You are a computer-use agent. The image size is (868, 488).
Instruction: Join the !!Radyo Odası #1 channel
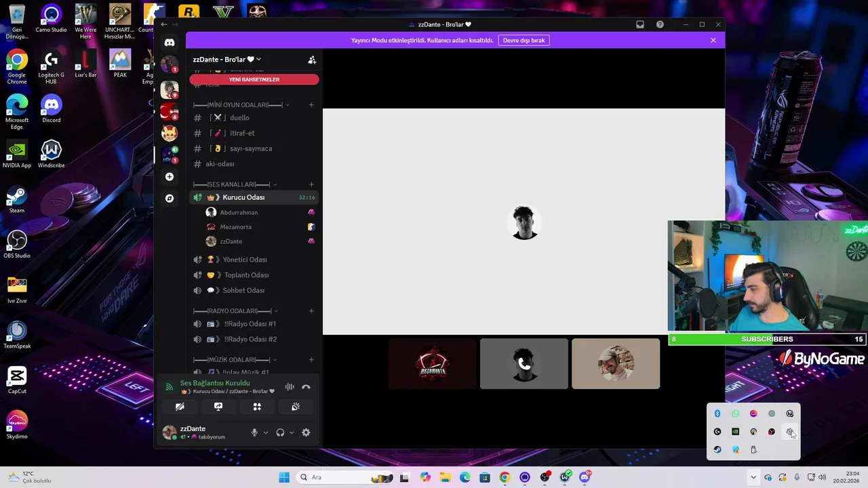[x=254, y=324]
